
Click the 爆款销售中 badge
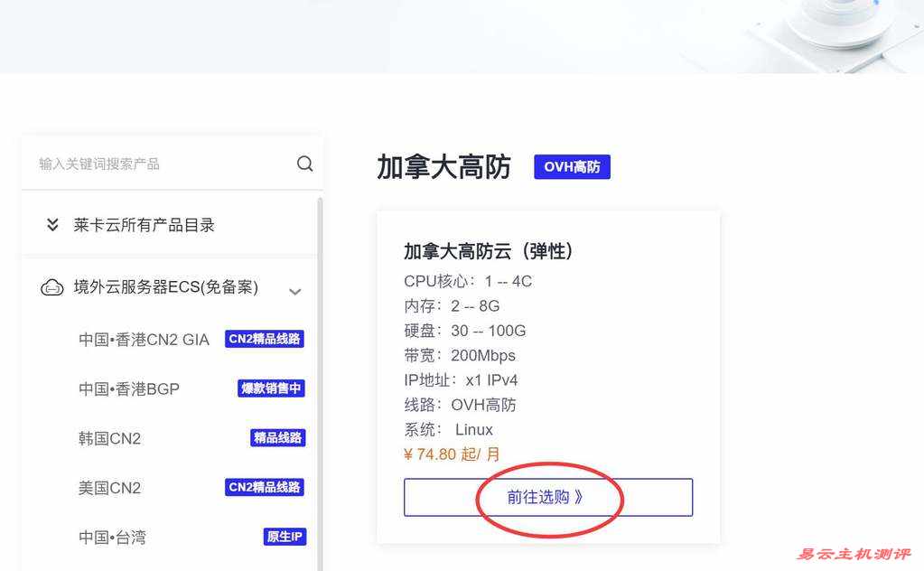271,388
